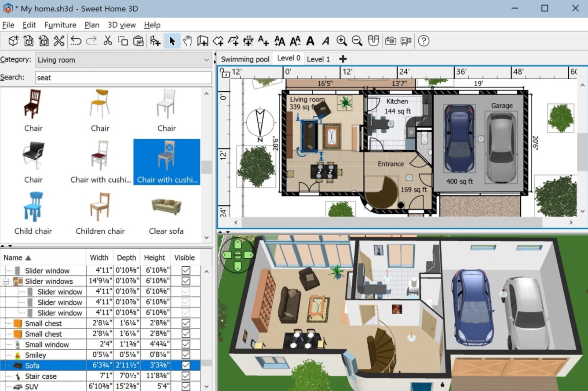The image size is (588, 391).
Task: Zoom out of the plan
Action: 357,41
